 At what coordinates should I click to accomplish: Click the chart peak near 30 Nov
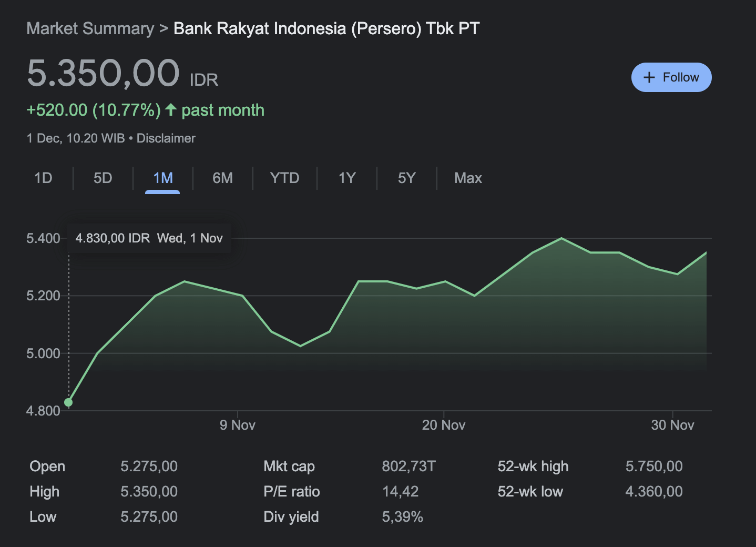(562, 239)
